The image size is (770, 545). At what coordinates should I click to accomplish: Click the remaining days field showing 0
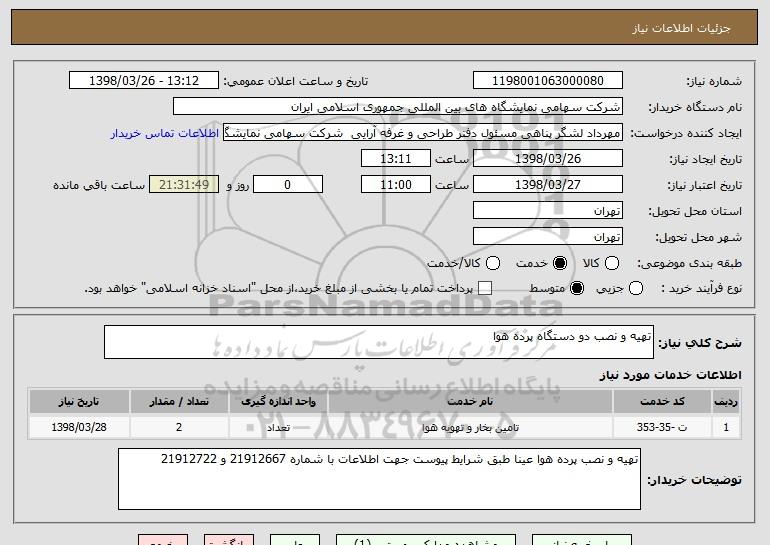[288, 185]
